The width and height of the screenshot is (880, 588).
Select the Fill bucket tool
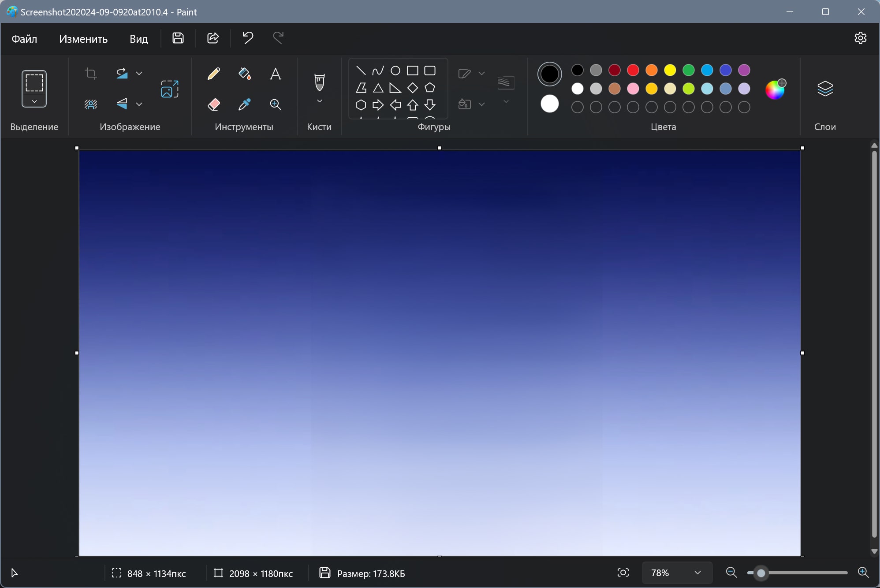[245, 74]
